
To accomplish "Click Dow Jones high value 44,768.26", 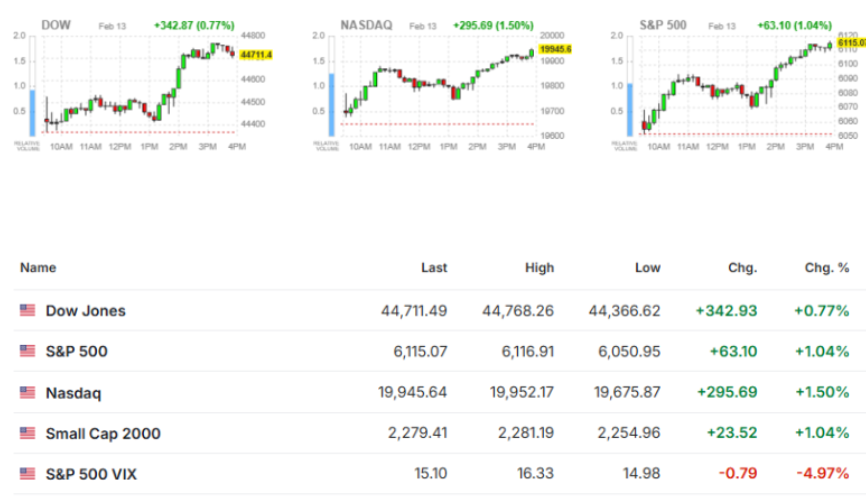I will point(518,311).
